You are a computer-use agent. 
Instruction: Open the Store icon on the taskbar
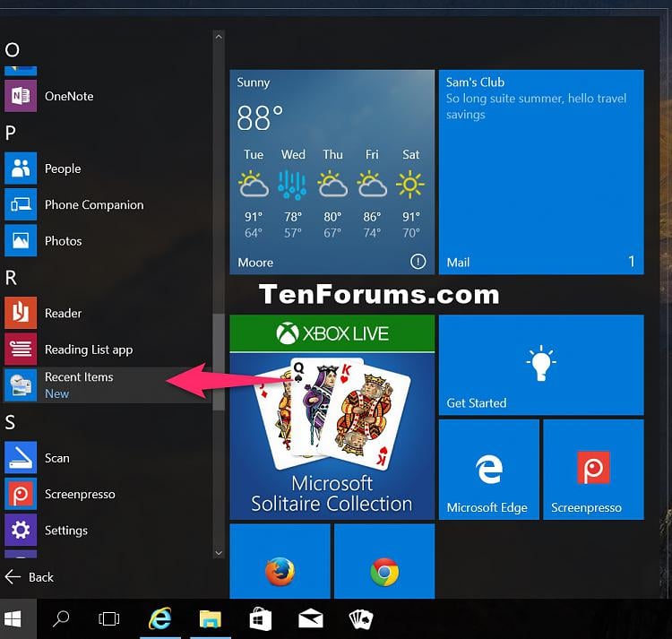point(261,619)
